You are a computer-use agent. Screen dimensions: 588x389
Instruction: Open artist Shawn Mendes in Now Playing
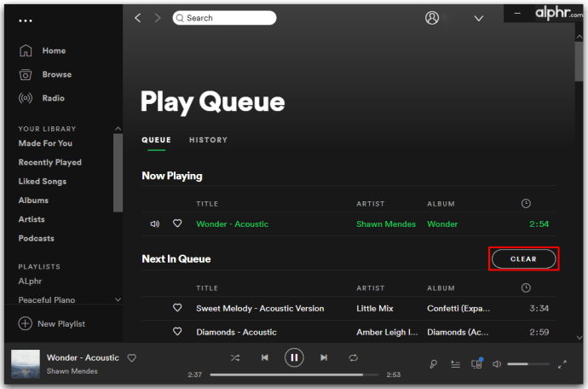386,224
